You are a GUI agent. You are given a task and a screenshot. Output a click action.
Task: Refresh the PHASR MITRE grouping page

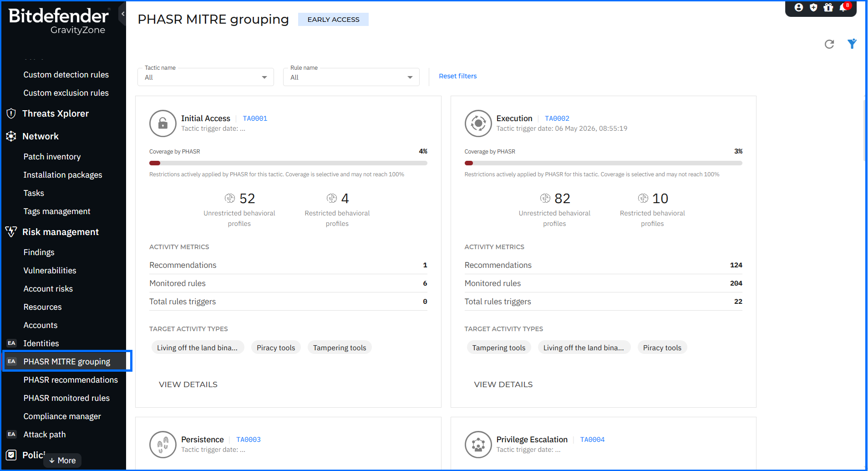[829, 44]
